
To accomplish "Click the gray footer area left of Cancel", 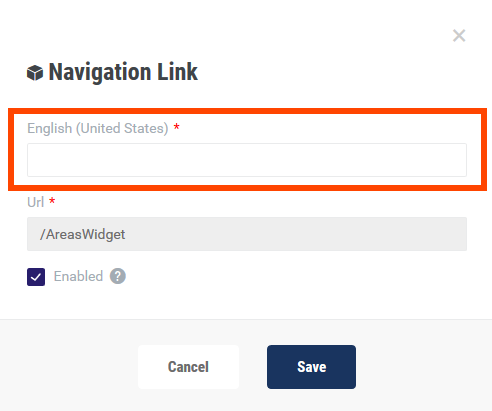I will point(69,367).
